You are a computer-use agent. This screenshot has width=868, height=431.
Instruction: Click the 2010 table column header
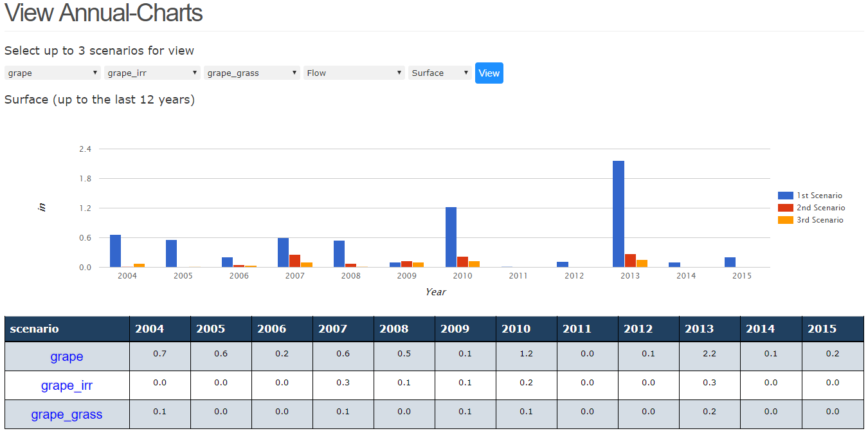click(526, 329)
